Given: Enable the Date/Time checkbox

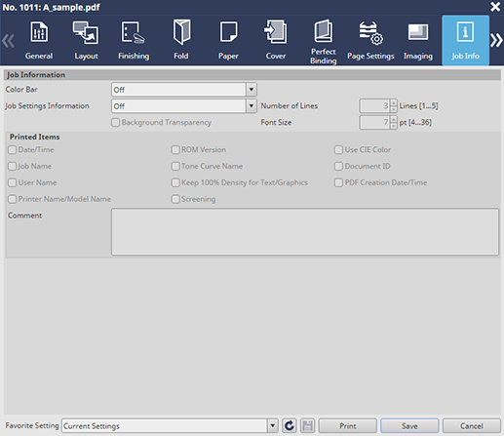Looking at the screenshot, I should 13,150.
